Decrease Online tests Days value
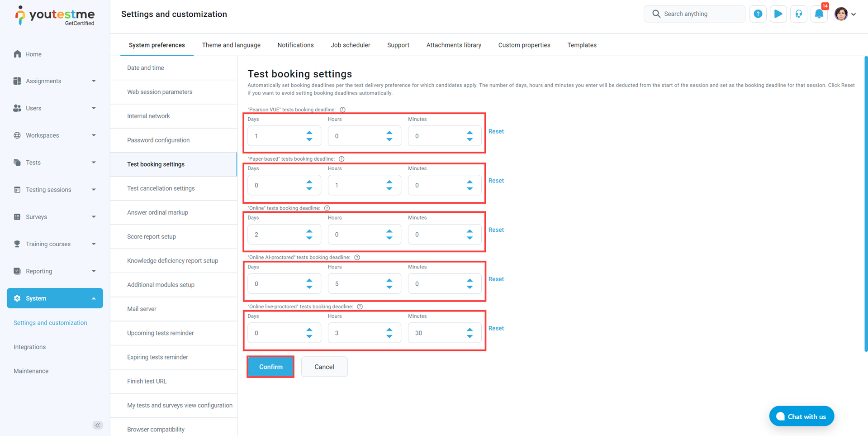The height and width of the screenshot is (436, 868). click(x=309, y=238)
